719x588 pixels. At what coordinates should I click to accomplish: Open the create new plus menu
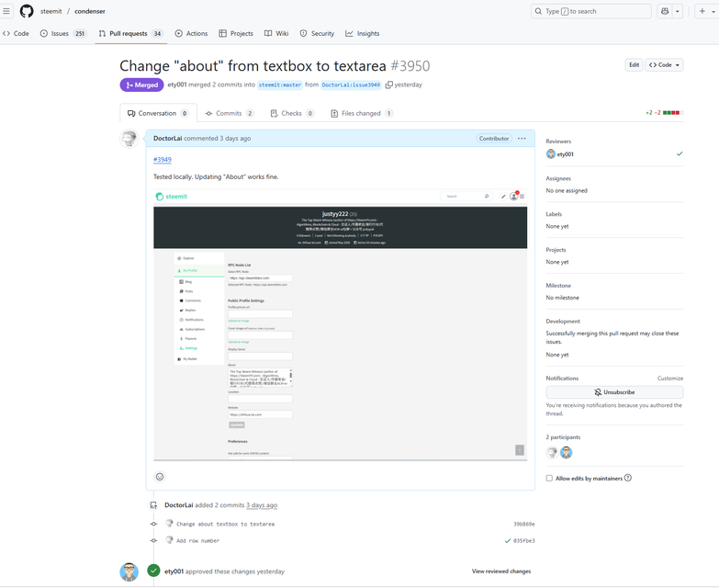point(707,11)
